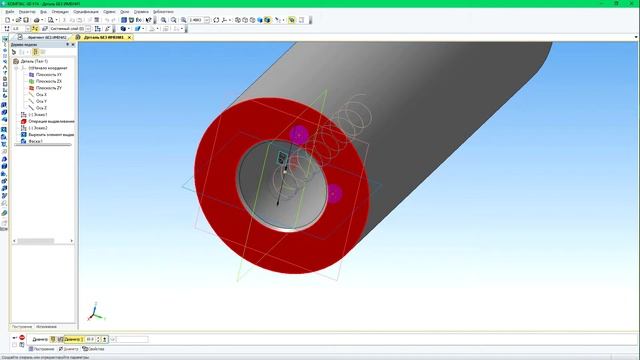640x360 pixels.
Task: Click the Save icon
Action: click(x=26, y=20)
